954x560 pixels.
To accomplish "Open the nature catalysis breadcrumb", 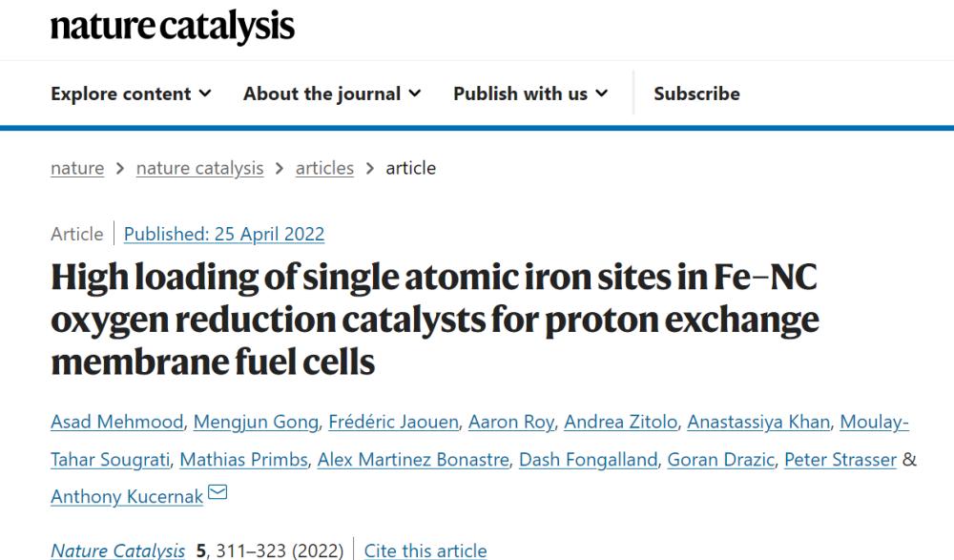I will pyautogui.click(x=199, y=168).
